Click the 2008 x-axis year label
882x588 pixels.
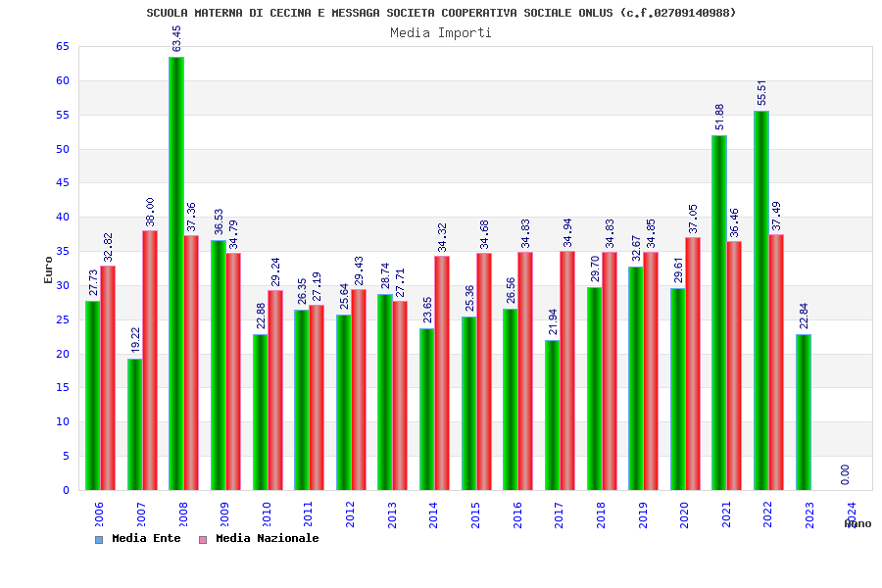[x=183, y=514]
